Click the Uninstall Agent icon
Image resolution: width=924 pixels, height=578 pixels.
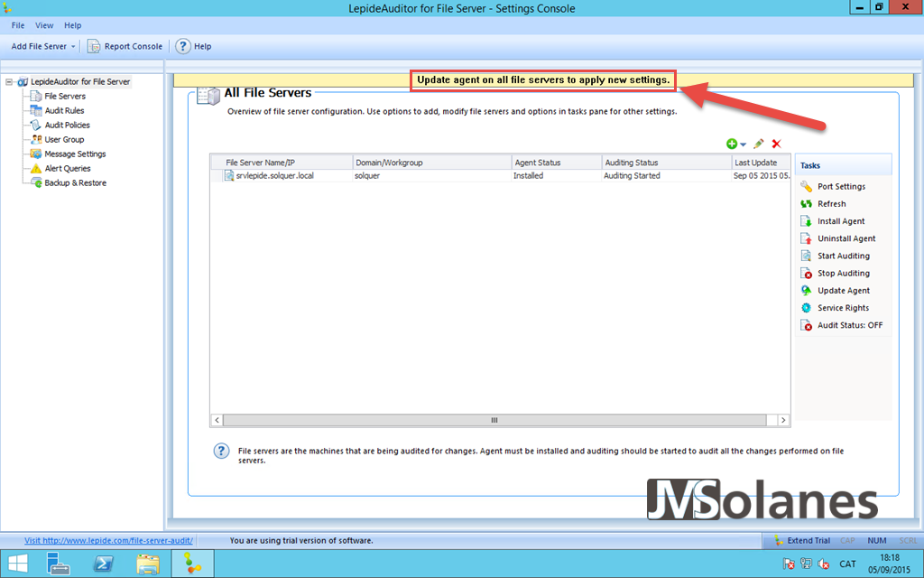(806, 238)
